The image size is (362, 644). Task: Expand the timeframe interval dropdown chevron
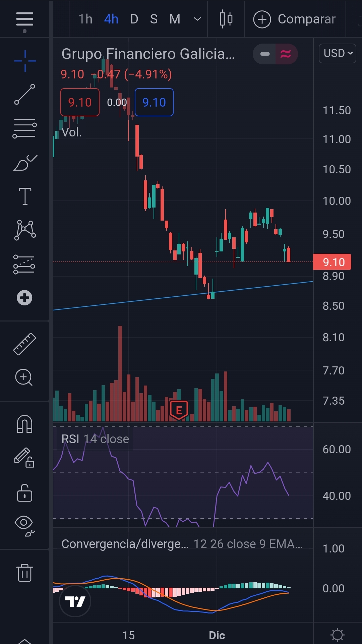coord(197,19)
